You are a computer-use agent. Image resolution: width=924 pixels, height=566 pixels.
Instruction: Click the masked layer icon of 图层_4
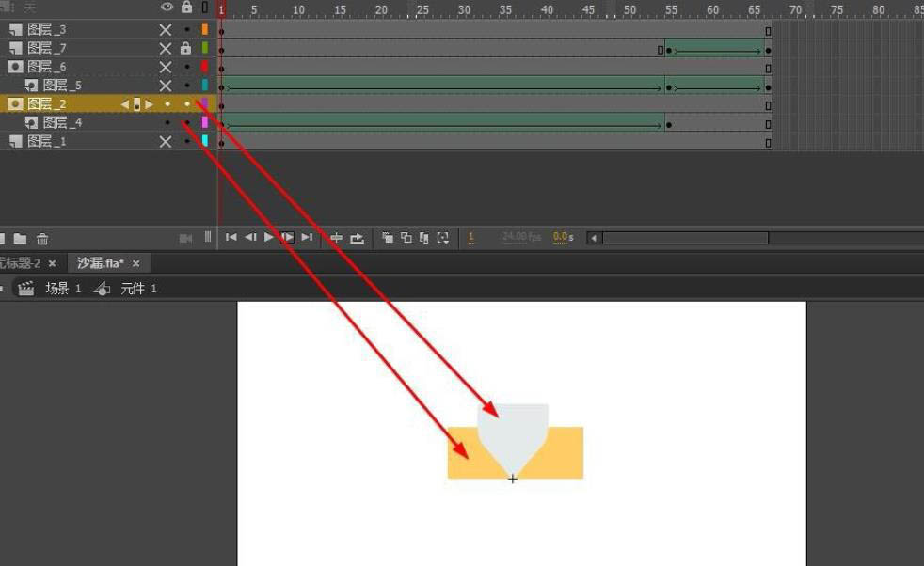[31, 122]
